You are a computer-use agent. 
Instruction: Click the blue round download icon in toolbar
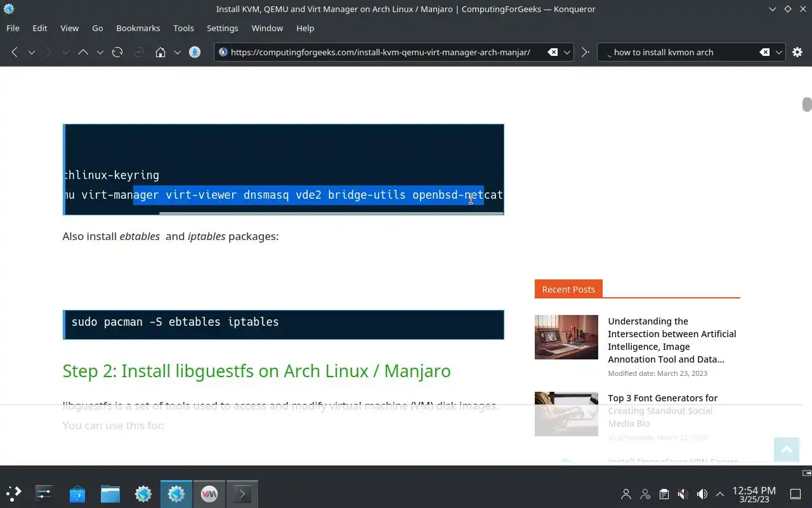(195, 52)
